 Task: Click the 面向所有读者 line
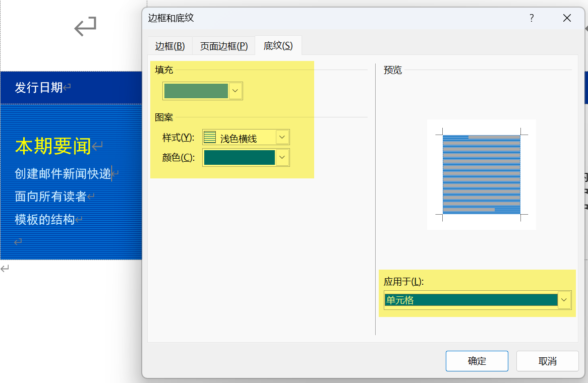[x=50, y=197]
